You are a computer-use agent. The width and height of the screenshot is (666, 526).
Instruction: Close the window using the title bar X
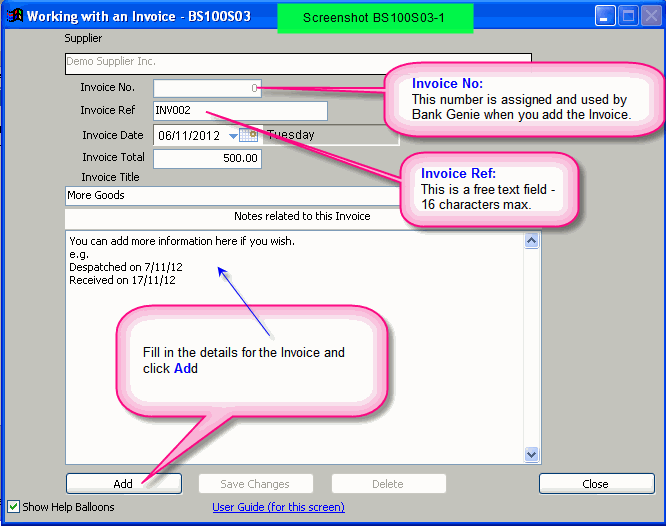click(651, 16)
